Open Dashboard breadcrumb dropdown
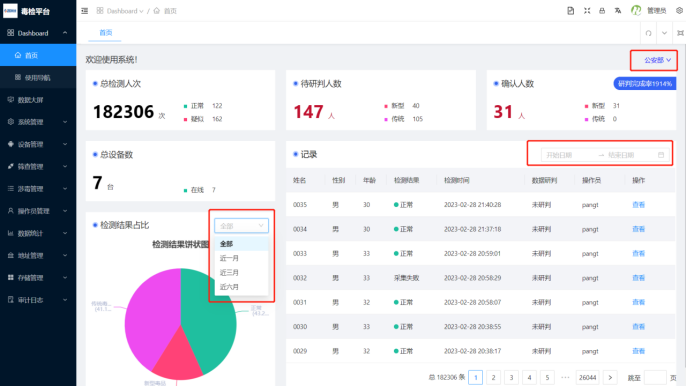Viewport: 686px width, 386px height. [x=120, y=11]
